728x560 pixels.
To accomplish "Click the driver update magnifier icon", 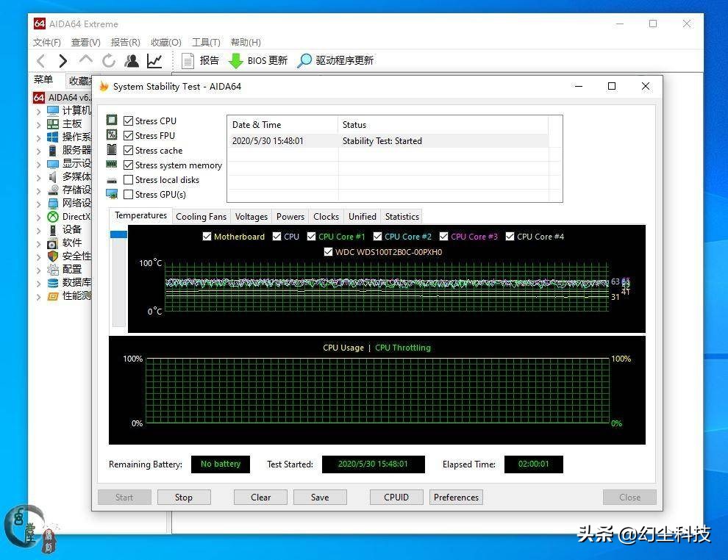I will [x=304, y=61].
